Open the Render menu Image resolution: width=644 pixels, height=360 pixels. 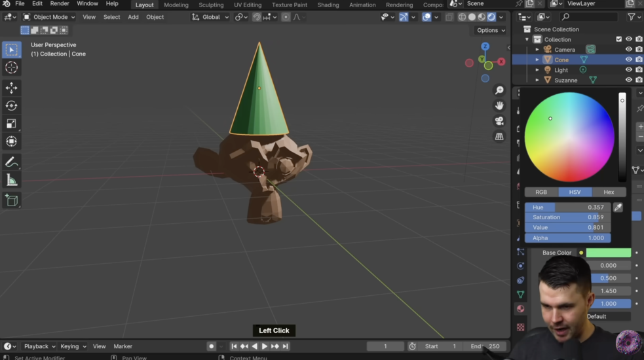(x=60, y=4)
